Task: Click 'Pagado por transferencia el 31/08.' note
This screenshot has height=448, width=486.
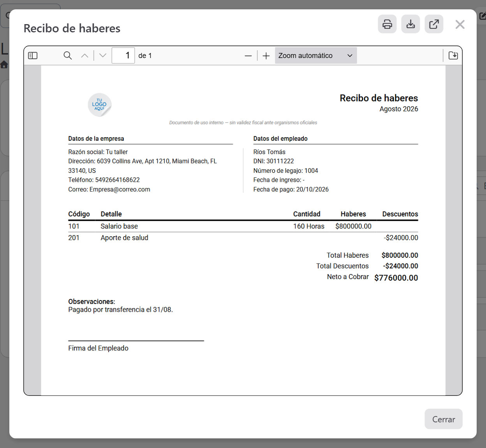Action: [121, 310]
